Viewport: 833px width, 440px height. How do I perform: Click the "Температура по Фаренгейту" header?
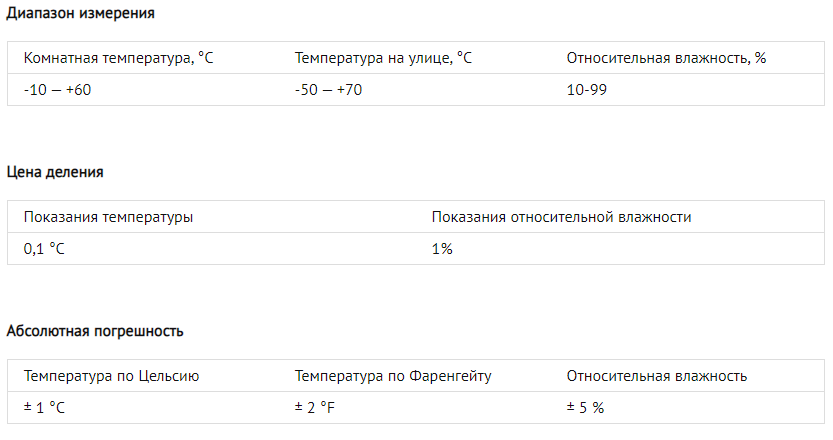(x=393, y=376)
